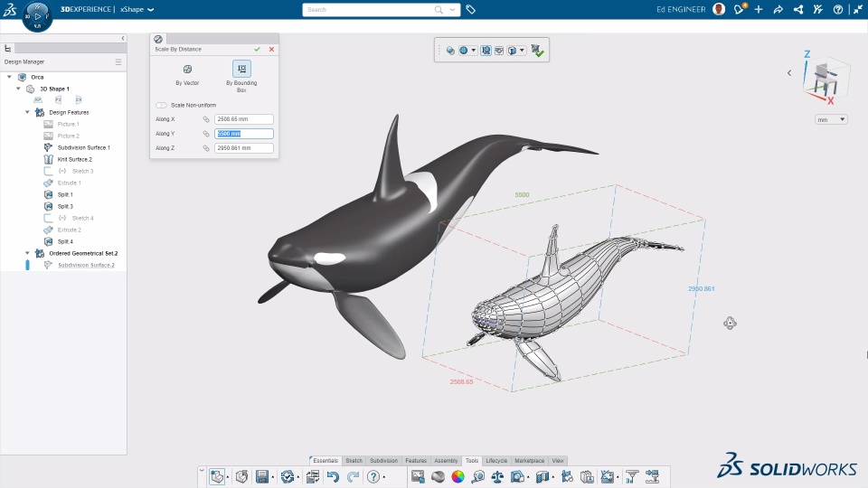Click the Along X value field

pyautogui.click(x=243, y=119)
